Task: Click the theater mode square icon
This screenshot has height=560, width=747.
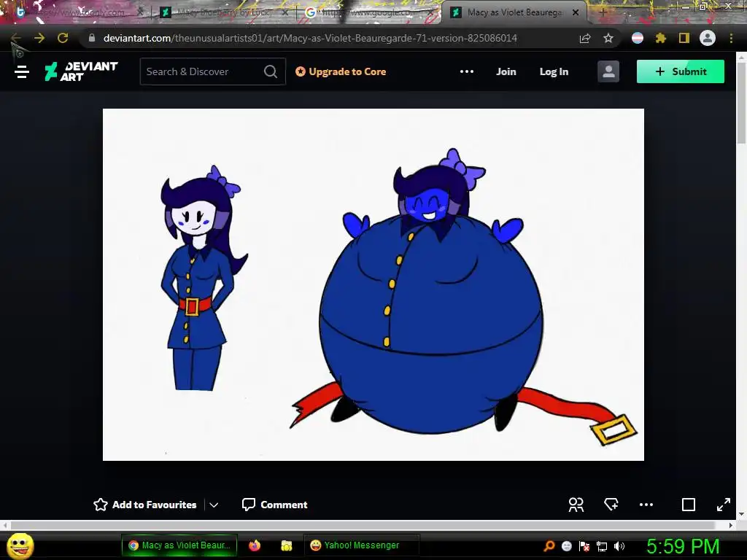Action: [689, 505]
